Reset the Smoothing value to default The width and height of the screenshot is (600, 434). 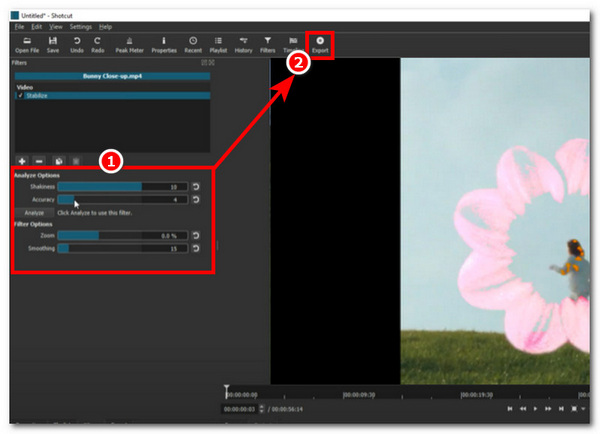pos(196,248)
